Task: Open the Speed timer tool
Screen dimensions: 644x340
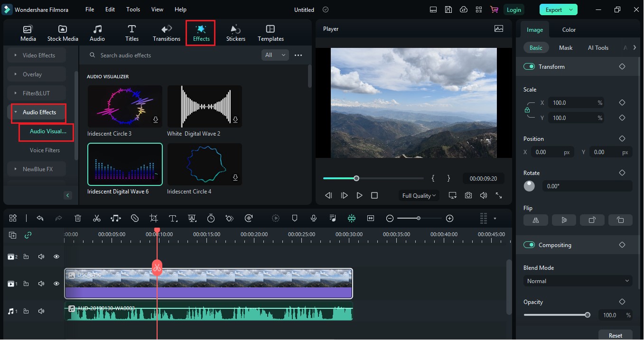Action: pyautogui.click(x=211, y=218)
